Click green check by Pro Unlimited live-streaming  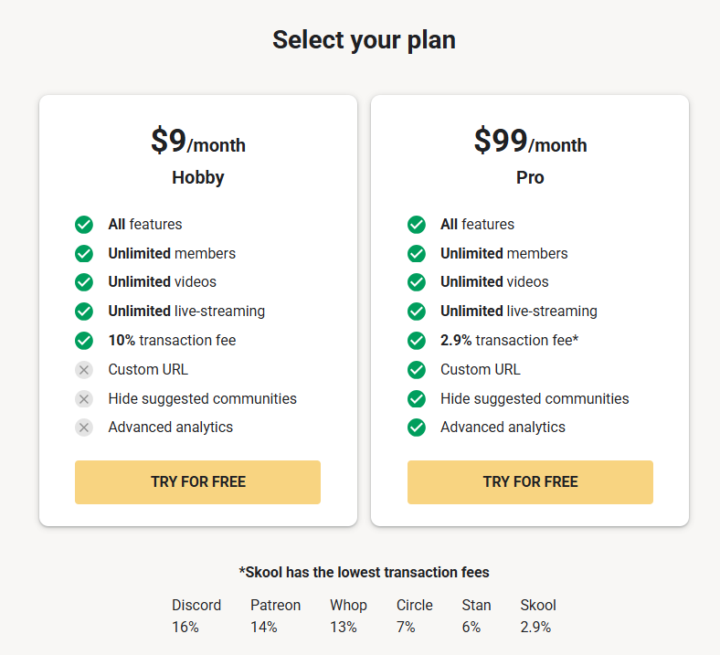(417, 312)
